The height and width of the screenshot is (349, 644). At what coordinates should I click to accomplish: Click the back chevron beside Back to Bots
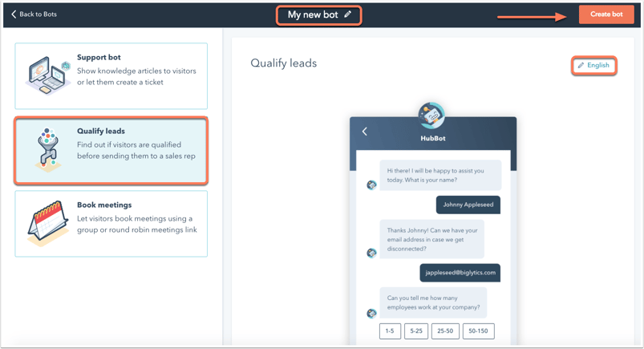coord(14,14)
